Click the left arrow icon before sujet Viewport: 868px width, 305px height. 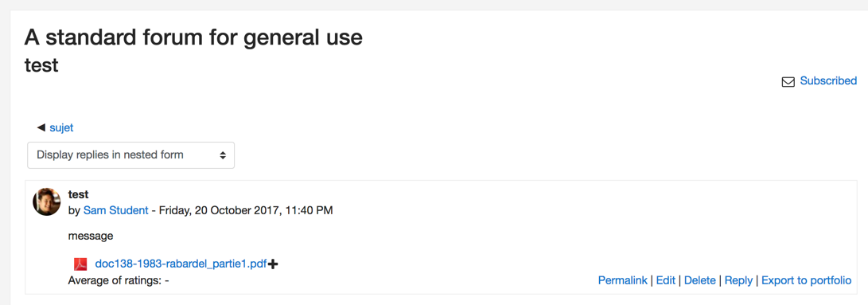click(41, 127)
